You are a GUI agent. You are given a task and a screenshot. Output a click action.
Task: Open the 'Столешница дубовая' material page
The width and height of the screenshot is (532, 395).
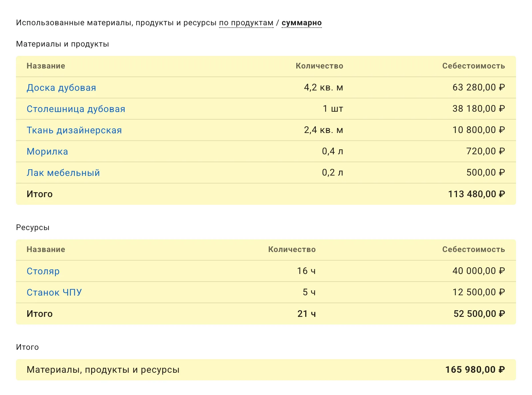point(76,109)
